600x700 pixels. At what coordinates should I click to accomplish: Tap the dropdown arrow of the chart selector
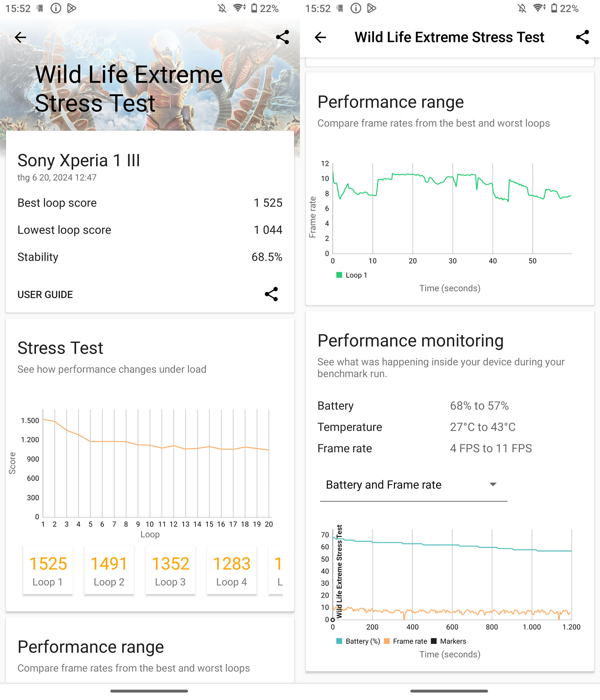pyautogui.click(x=493, y=484)
